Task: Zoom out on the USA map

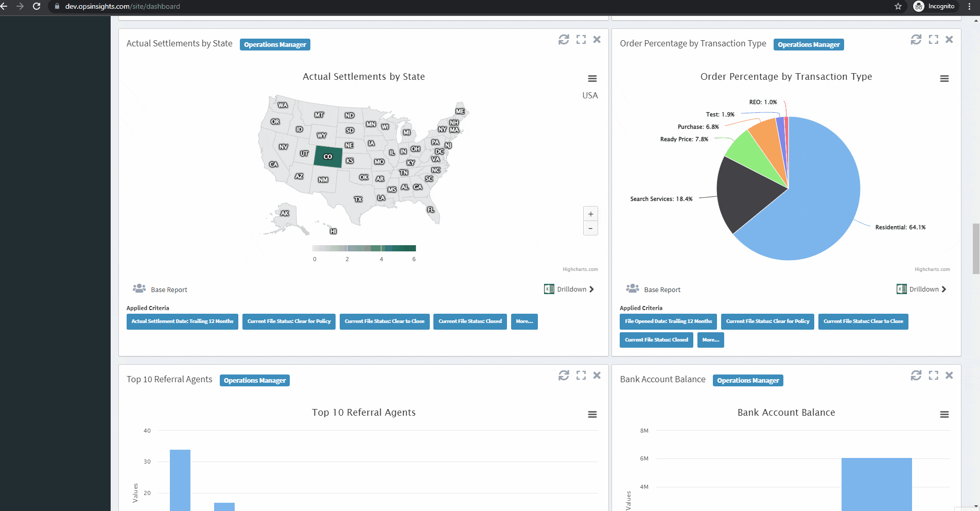Action: [x=590, y=228]
